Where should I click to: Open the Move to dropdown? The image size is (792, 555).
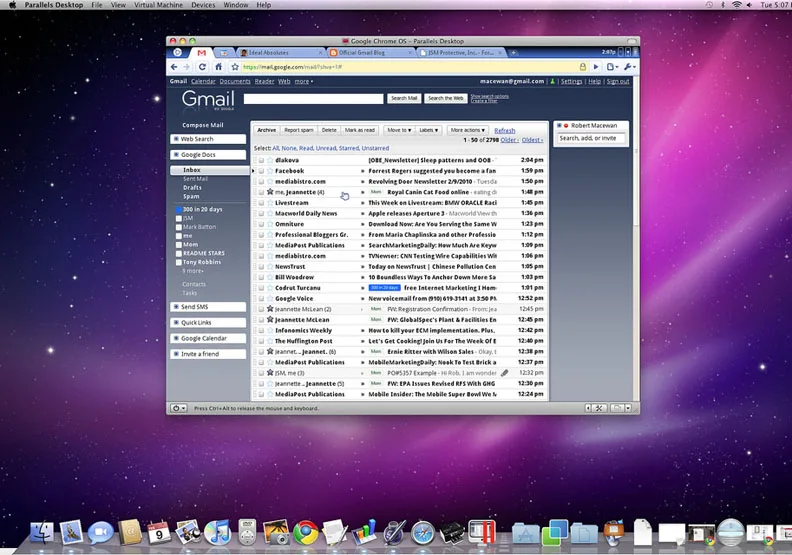click(399, 130)
